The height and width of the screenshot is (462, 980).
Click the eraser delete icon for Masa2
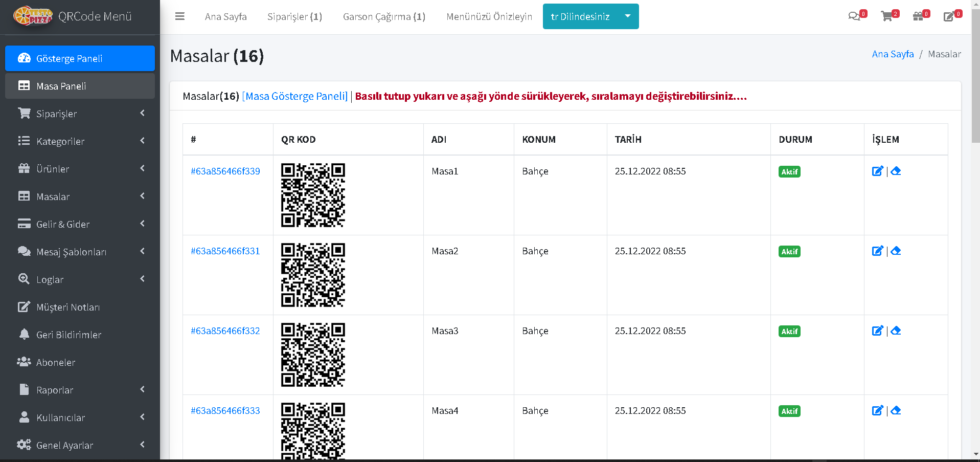click(x=896, y=251)
